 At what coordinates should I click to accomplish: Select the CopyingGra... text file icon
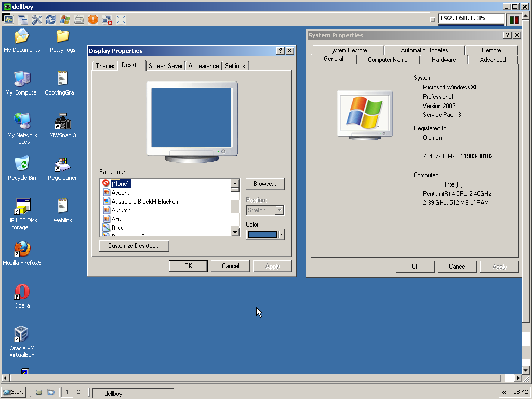tap(62, 83)
